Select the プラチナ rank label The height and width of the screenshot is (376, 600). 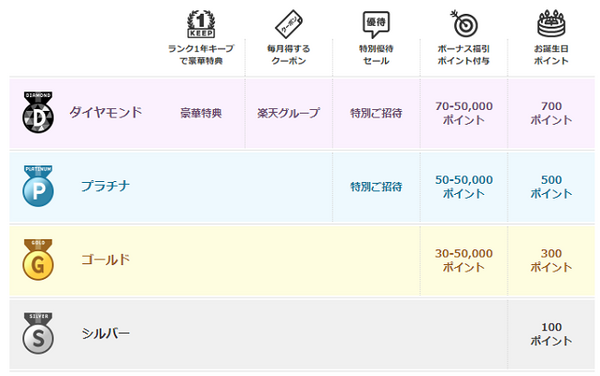(x=106, y=186)
